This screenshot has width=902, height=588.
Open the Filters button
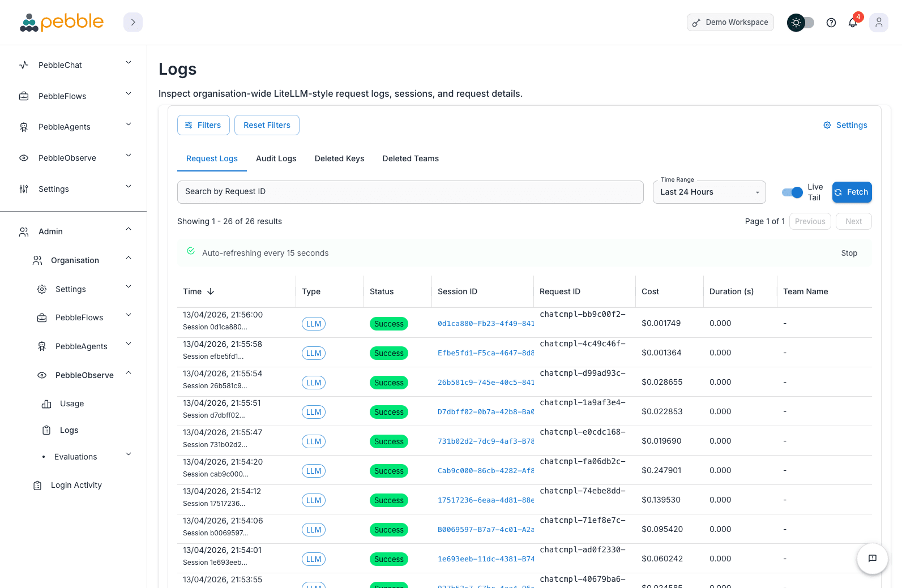click(x=203, y=125)
